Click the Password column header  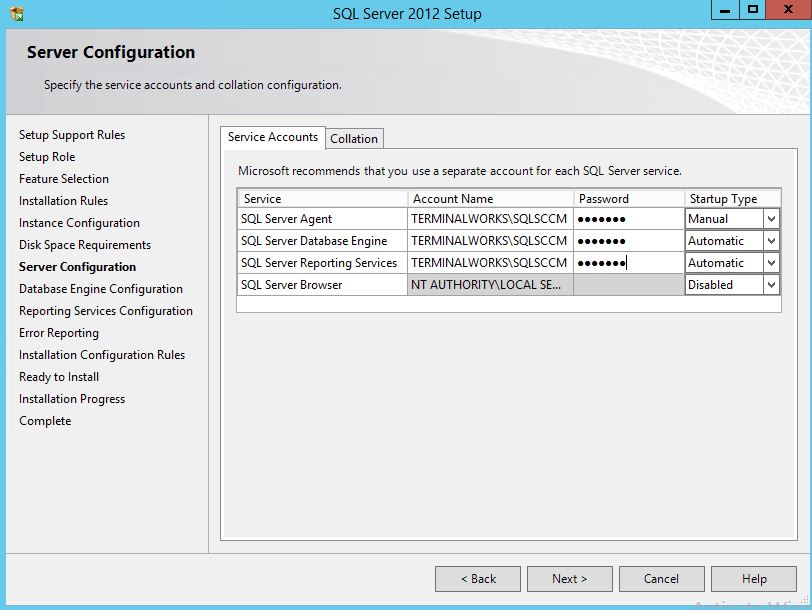coord(629,199)
